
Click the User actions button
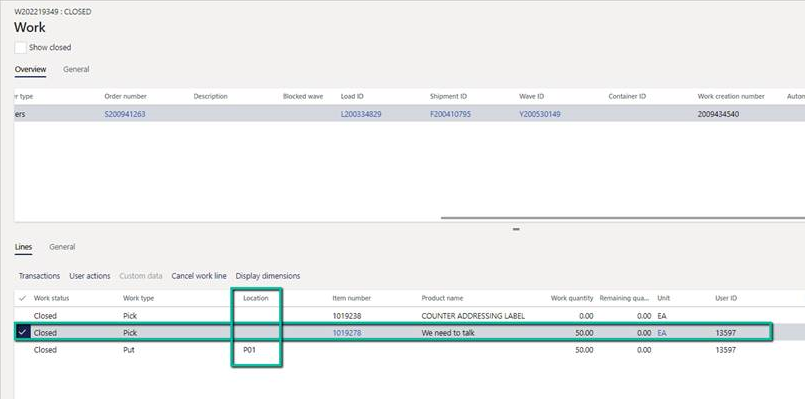click(90, 276)
